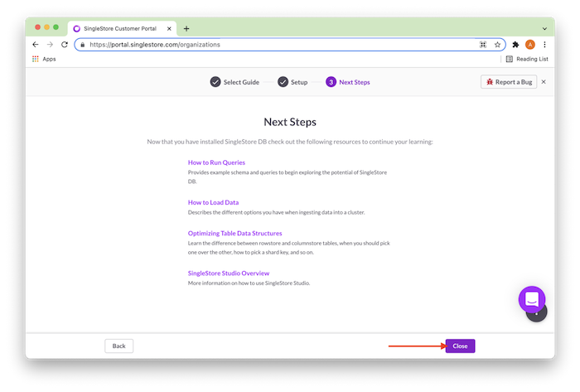Click the browser forward arrow
Viewport: 580px width, 392px height.
pyautogui.click(x=50, y=45)
